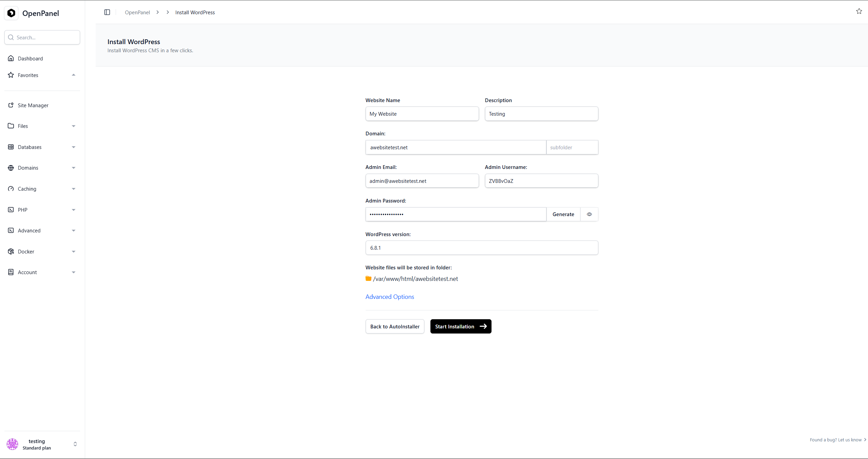
Task: Expand the Databases menu arrow
Action: click(x=74, y=147)
